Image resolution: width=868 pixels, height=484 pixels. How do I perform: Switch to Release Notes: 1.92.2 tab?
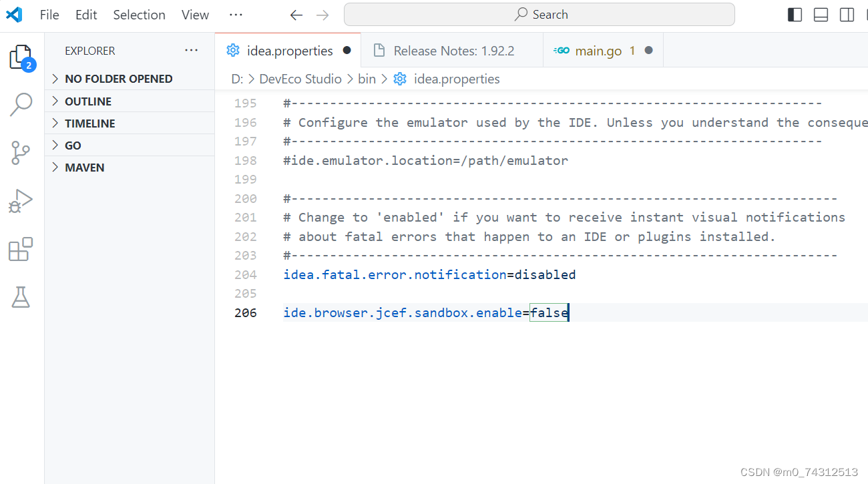[x=452, y=51]
